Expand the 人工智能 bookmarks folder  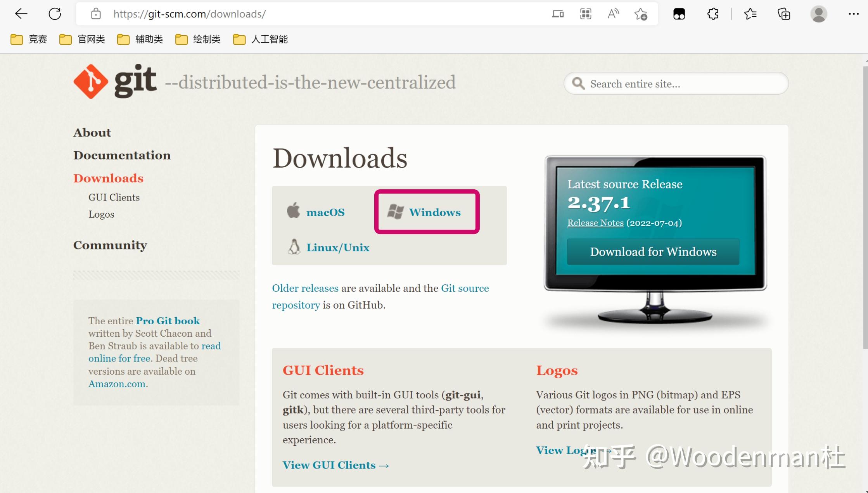[x=260, y=39]
